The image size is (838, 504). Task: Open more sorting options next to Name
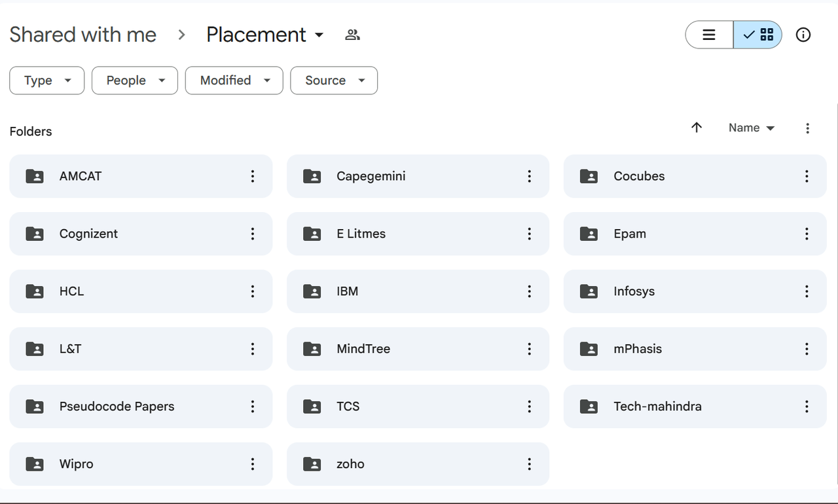tap(807, 128)
